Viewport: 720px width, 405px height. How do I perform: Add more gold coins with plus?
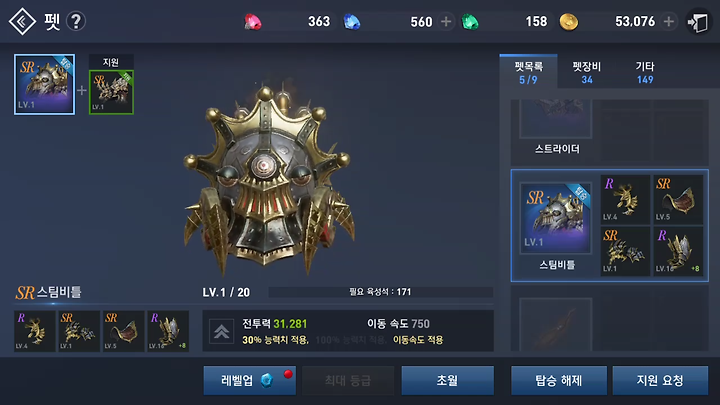[669, 22]
